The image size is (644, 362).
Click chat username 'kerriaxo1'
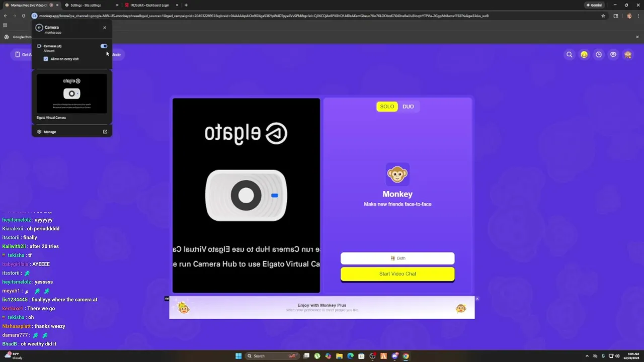click(13, 309)
